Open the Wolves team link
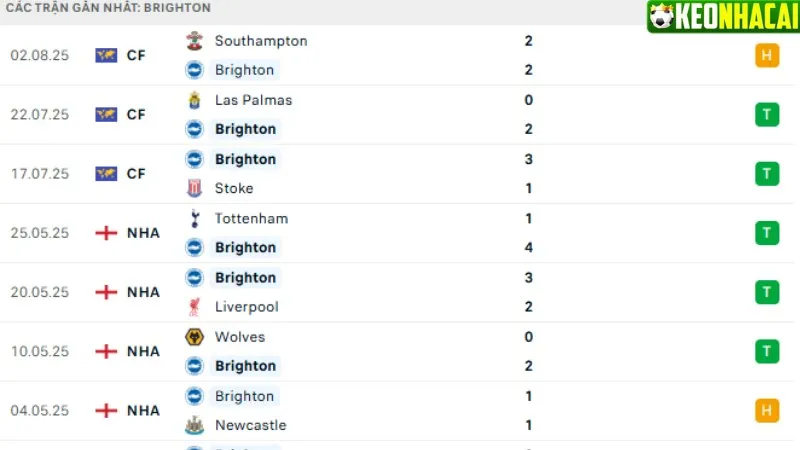This screenshot has height=450, width=800. tap(238, 337)
